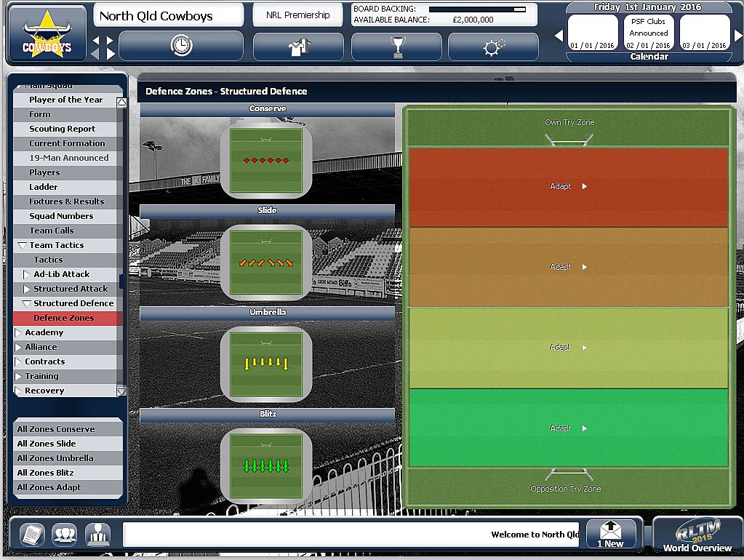Viewport: 744px width, 560px height.
Task: Click All Zones Adapt button
Action: (x=68, y=487)
